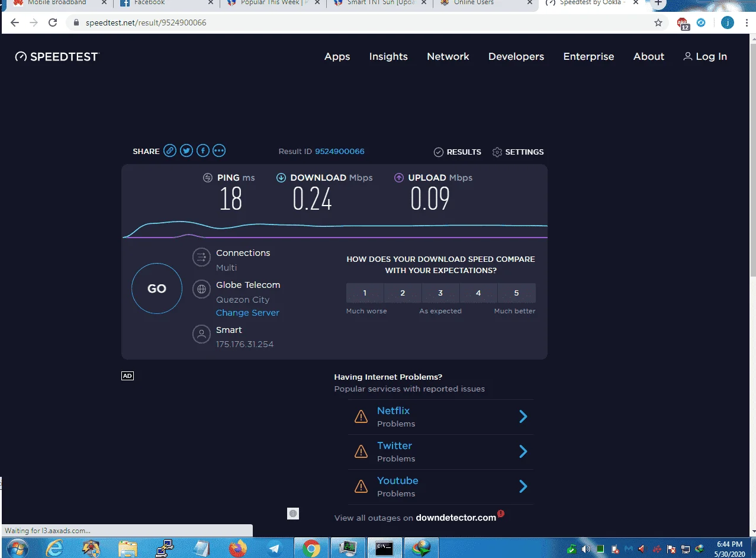
Task: Share result on Twitter icon
Action: pos(186,151)
